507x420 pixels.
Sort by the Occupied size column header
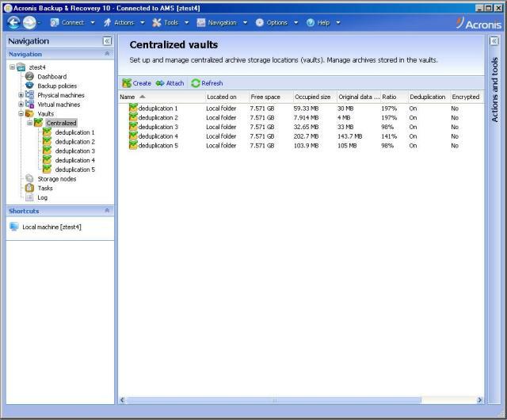point(315,97)
